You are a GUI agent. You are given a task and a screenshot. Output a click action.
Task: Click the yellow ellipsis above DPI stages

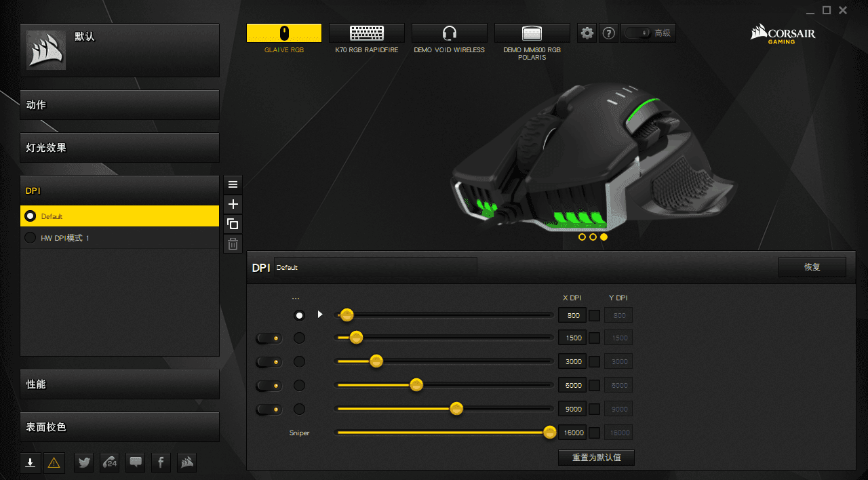coord(296,298)
